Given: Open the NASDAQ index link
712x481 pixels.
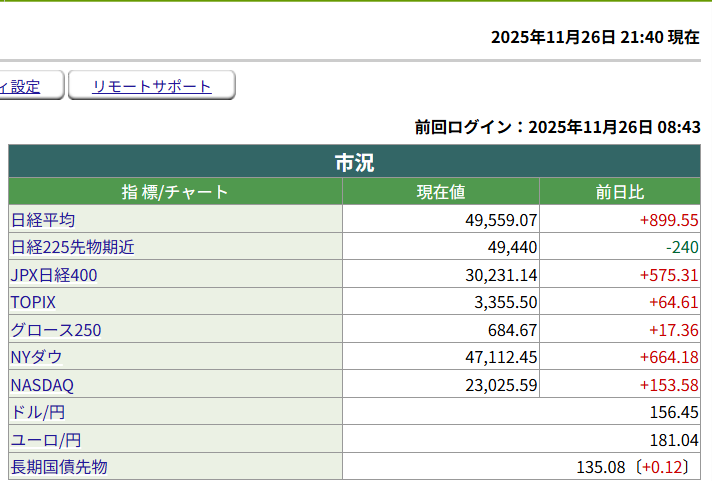Looking at the screenshot, I should [42, 385].
